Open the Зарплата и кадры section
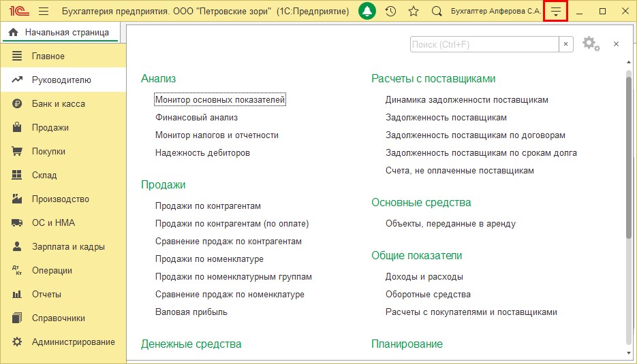 (68, 247)
